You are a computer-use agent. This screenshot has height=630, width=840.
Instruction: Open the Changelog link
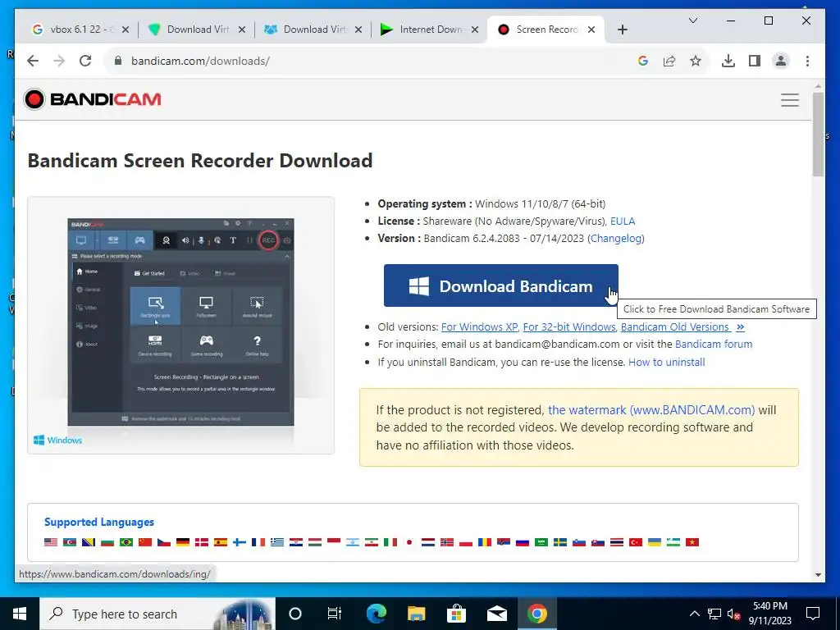616,239
